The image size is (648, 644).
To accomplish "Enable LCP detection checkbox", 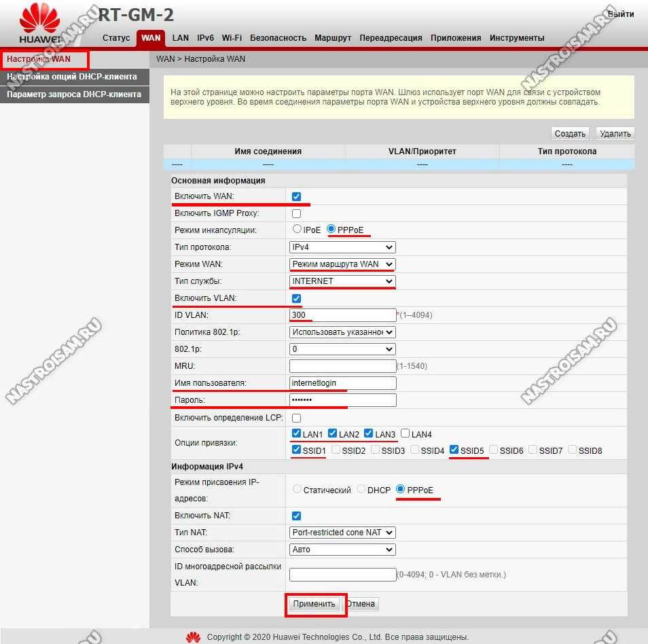I will 296,417.
